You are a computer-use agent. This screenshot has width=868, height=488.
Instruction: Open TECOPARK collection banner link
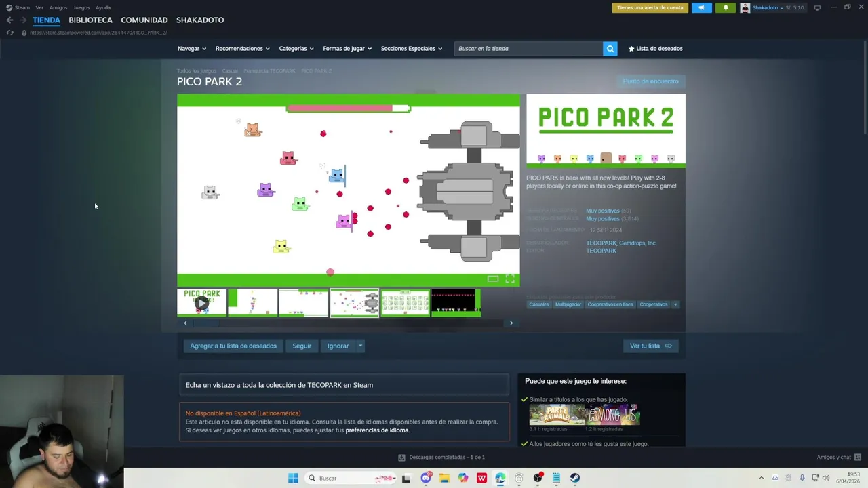tap(344, 385)
